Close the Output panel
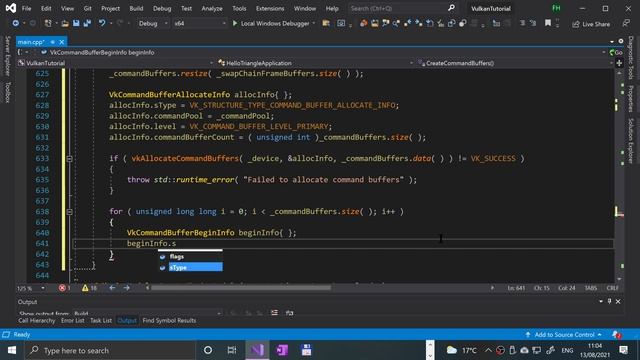This screenshot has height=360, width=640. 618,301
